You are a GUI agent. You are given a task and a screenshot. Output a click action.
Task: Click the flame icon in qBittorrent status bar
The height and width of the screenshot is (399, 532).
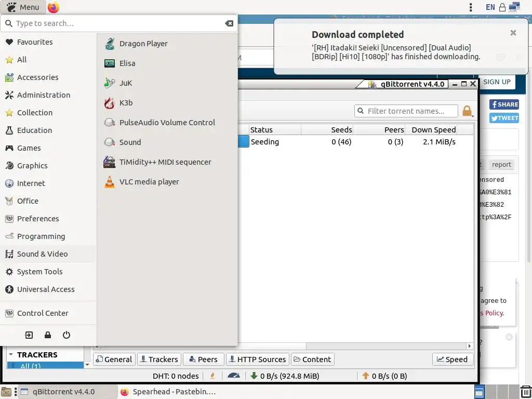(x=212, y=376)
